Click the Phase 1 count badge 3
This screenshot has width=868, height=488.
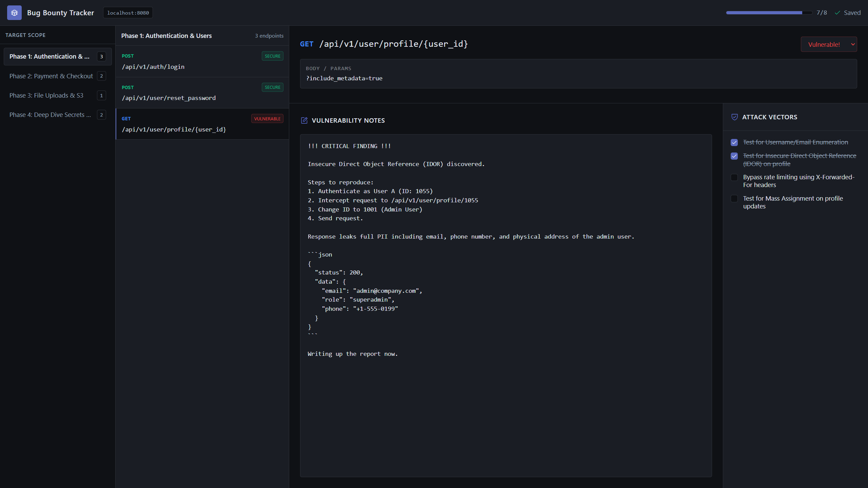101,57
